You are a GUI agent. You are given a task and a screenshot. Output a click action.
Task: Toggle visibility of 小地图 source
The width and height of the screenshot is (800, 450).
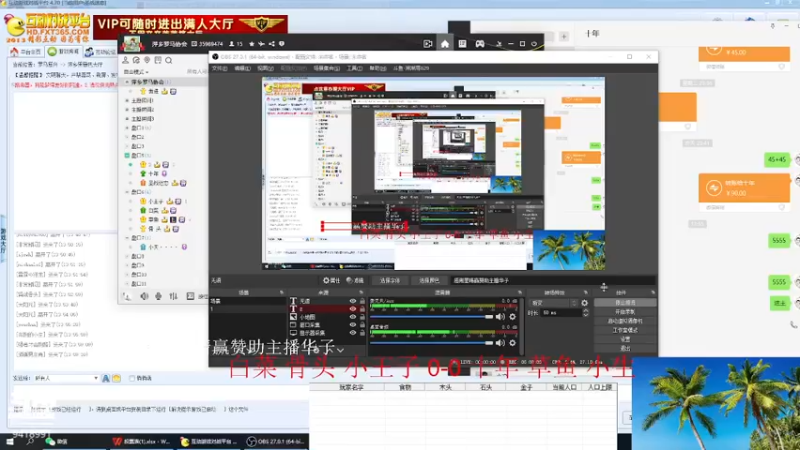(353, 317)
